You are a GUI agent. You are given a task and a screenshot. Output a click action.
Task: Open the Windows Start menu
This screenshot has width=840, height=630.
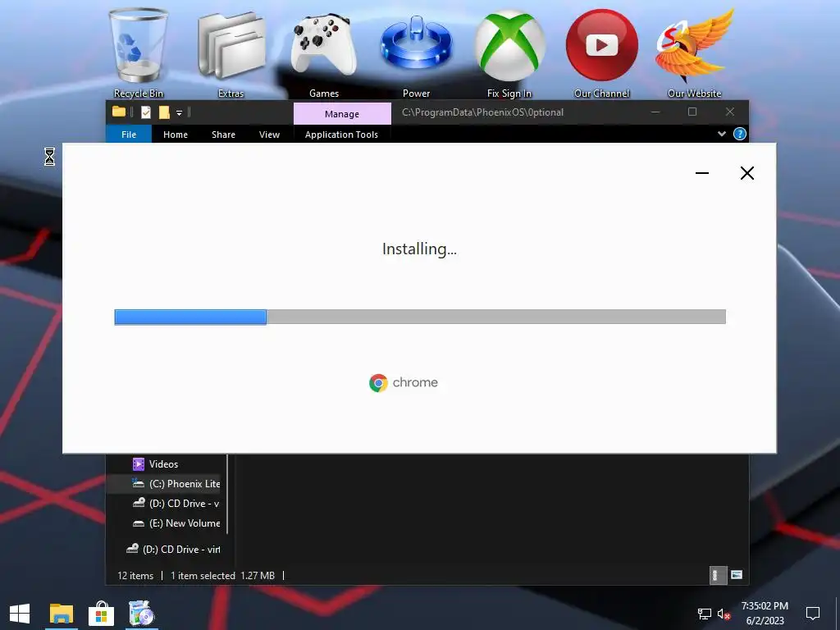(20, 614)
